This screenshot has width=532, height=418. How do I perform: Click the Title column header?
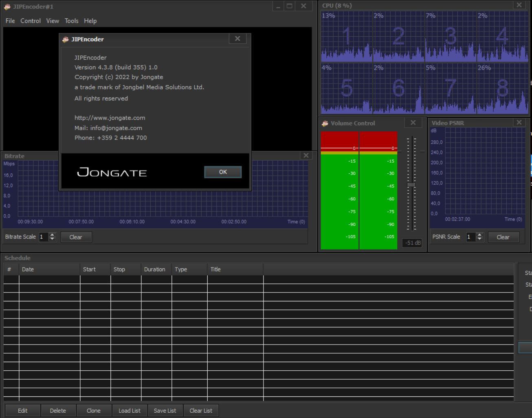235,270
